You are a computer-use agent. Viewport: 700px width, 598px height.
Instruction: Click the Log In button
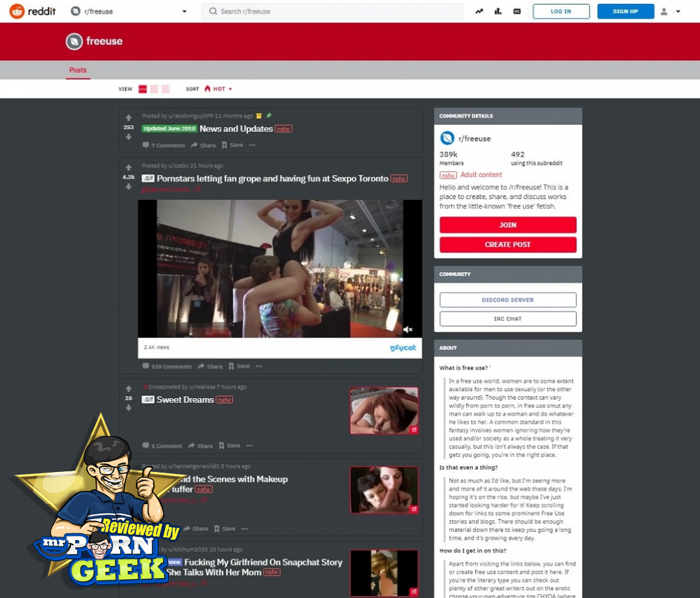coord(561,11)
